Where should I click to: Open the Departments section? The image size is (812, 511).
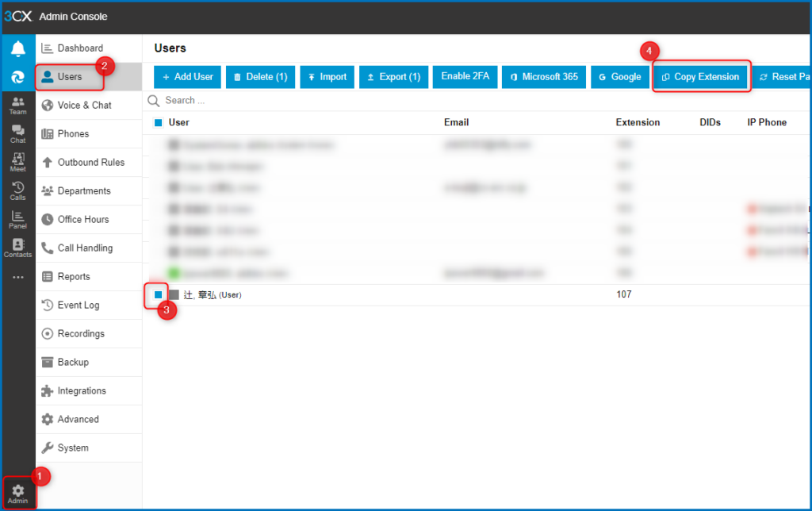pyautogui.click(x=89, y=190)
